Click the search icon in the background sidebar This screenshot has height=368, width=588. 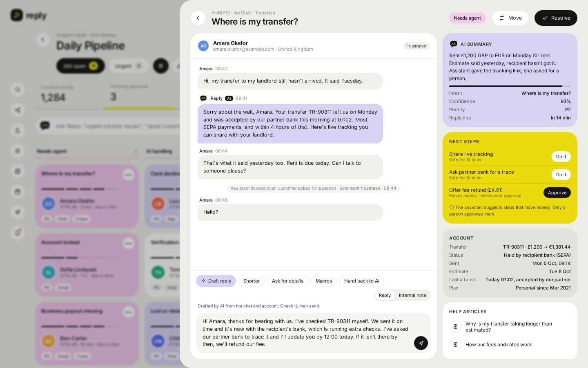17,90
